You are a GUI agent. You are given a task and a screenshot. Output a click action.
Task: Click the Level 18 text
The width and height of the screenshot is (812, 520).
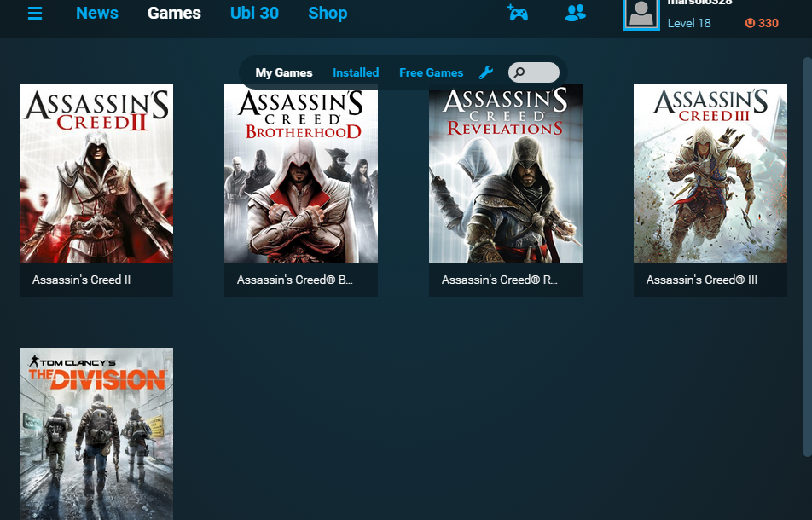coord(689,23)
